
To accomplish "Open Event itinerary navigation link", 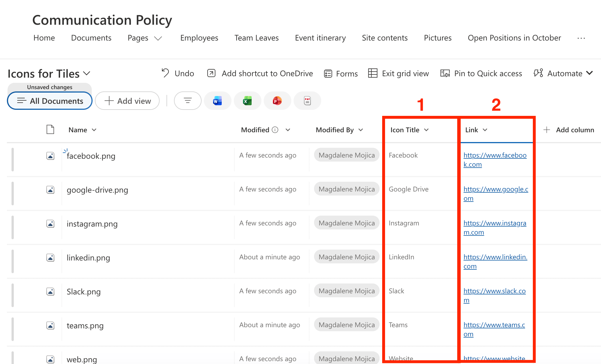I will pos(320,38).
